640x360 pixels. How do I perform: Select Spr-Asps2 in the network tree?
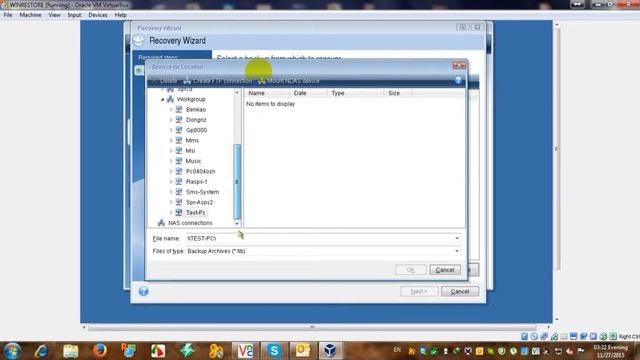pyautogui.click(x=199, y=202)
